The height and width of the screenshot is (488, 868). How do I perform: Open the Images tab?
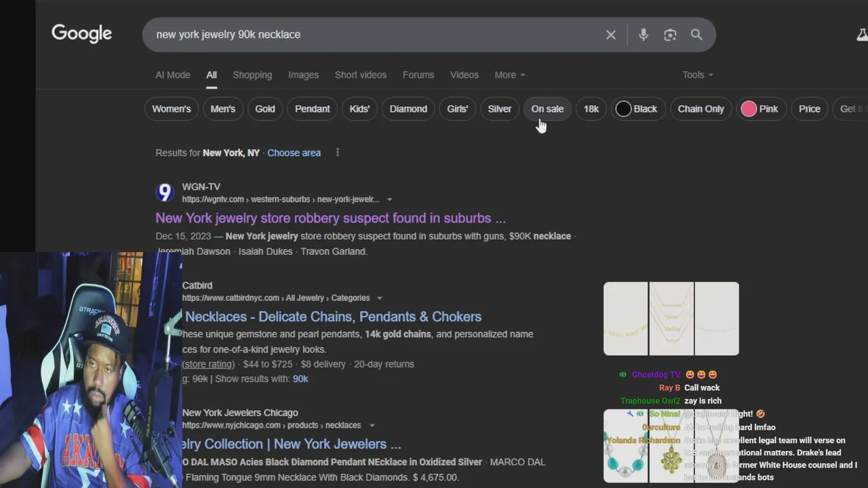(x=303, y=75)
